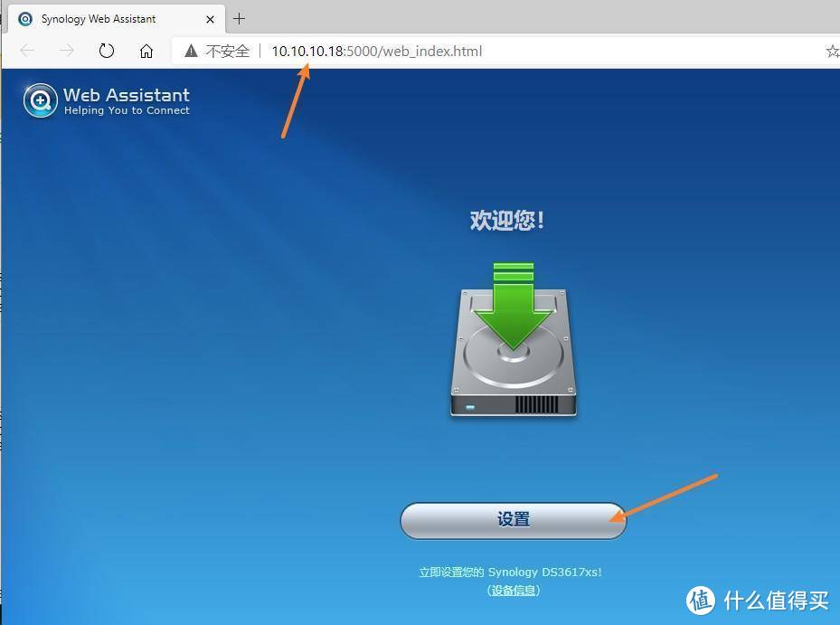Click the 不安全 security label
Viewport: 840px width, 625px height.
click(228, 51)
